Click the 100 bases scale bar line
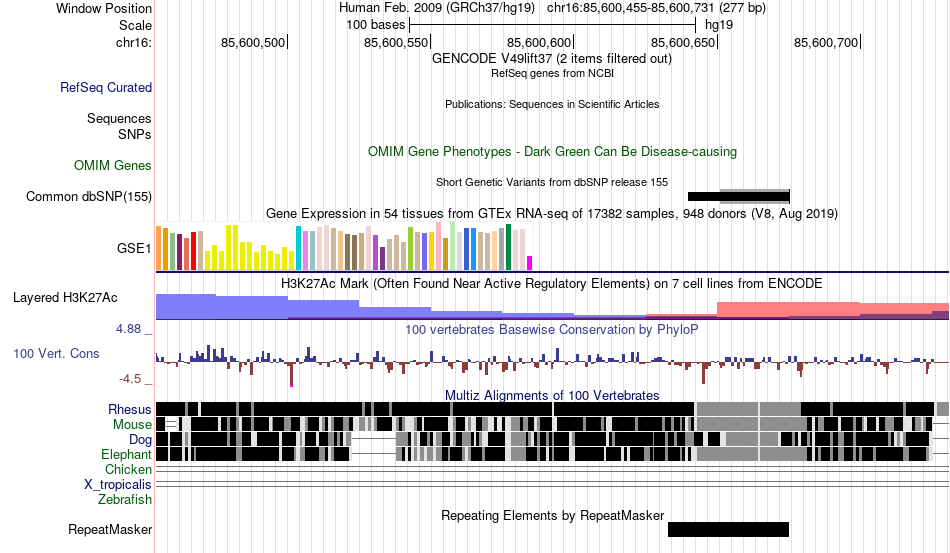Viewport: 950px width, 553px height. coord(553,25)
